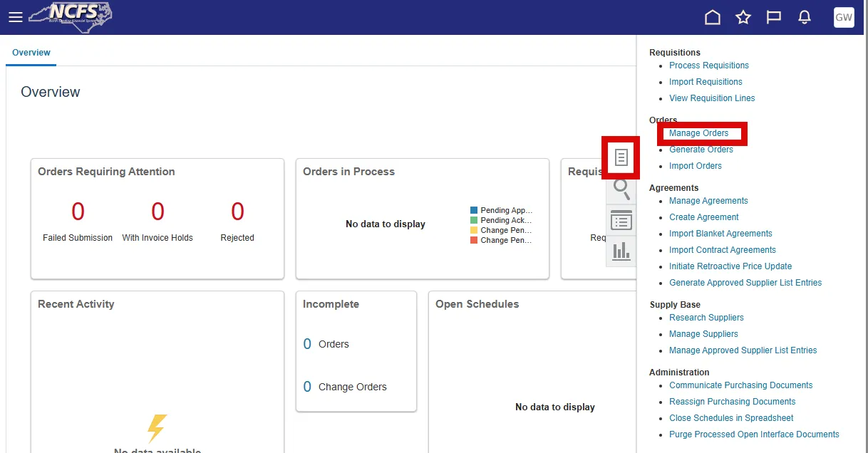The width and height of the screenshot is (868, 453).
Task: Click the lightning bolt no-data icon
Action: click(x=157, y=428)
